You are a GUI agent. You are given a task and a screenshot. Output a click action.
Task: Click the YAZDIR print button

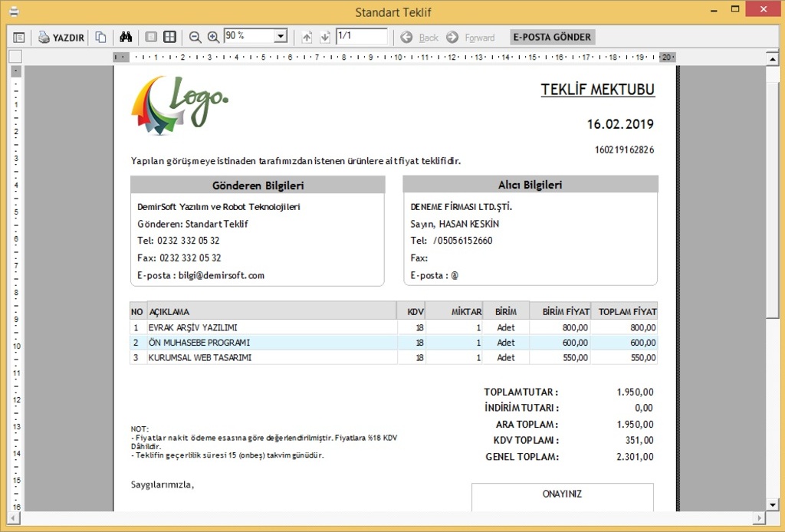click(x=61, y=37)
